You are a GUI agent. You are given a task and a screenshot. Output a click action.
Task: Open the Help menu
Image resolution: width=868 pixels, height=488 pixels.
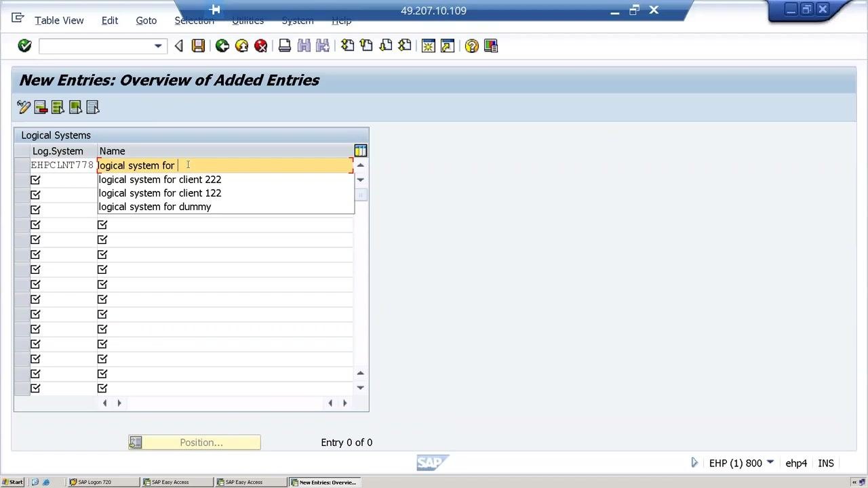(341, 20)
